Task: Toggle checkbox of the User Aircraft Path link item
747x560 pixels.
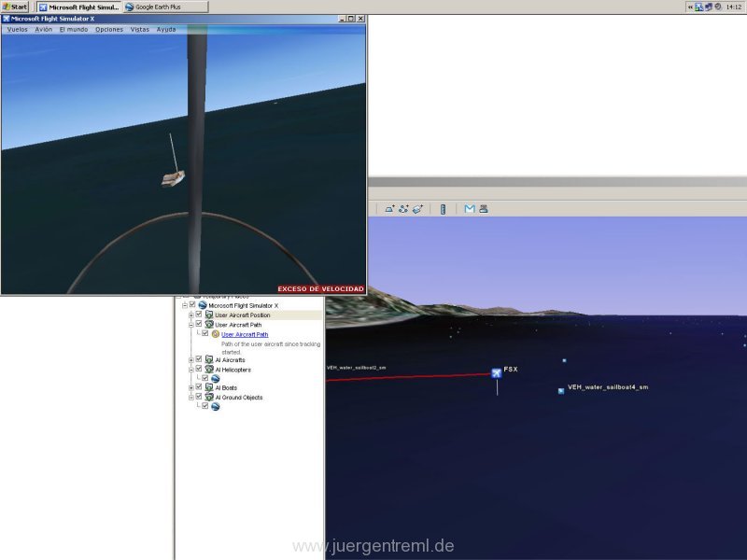Action: pos(204,333)
